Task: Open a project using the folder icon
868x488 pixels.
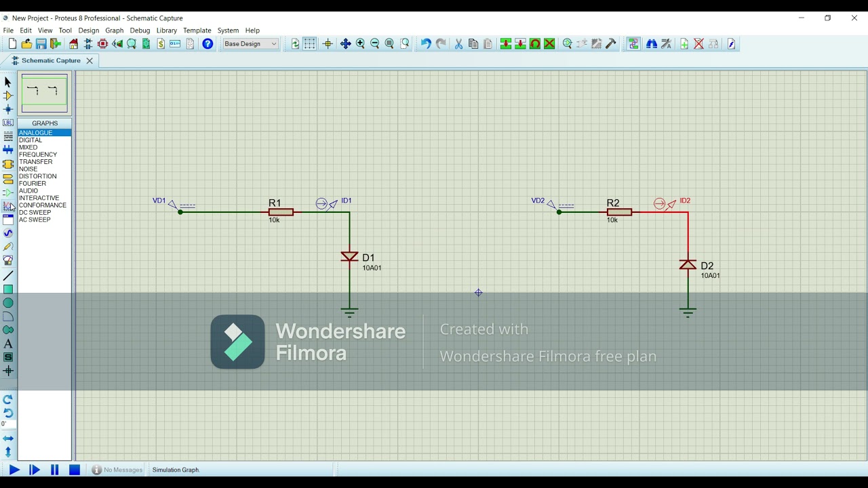Action: coord(26,44)
